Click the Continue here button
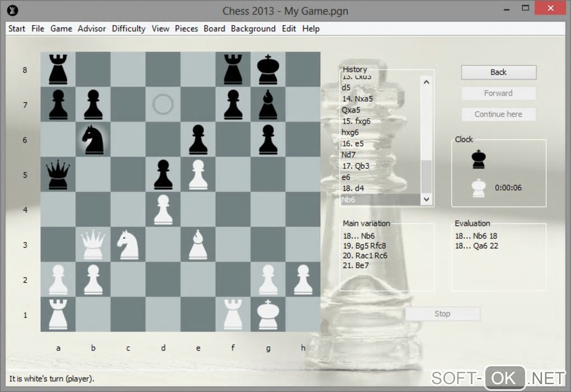The image size is (571, 392). click(x=499, y=114)
